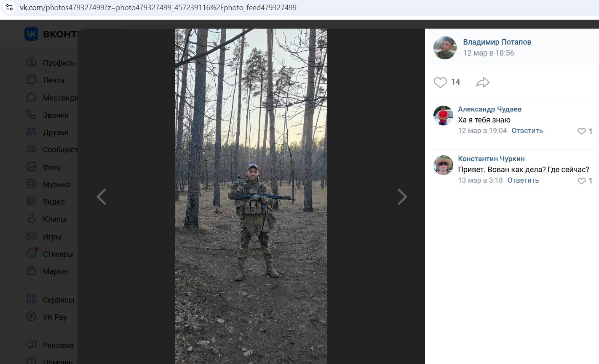Reply to Константин Чуркин's comment
Image resolution: width=599 pixels, height=364 pixels.
click(x=523, y=180)
